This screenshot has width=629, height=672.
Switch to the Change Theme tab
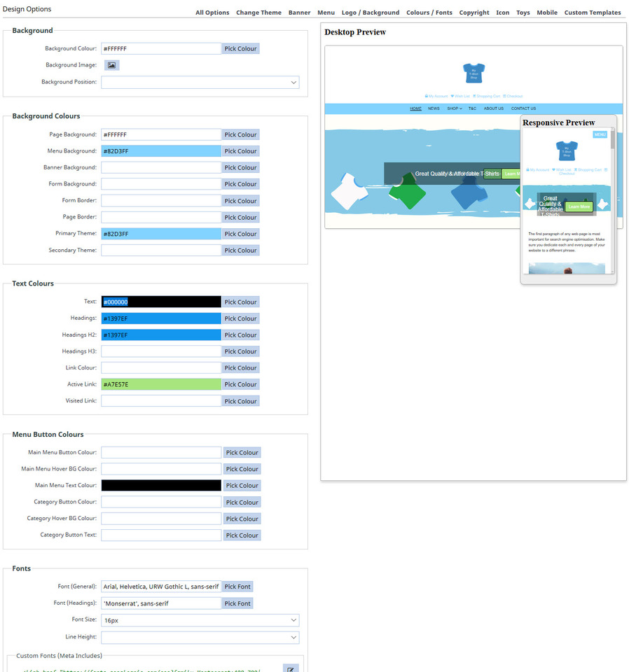(258, 13)
